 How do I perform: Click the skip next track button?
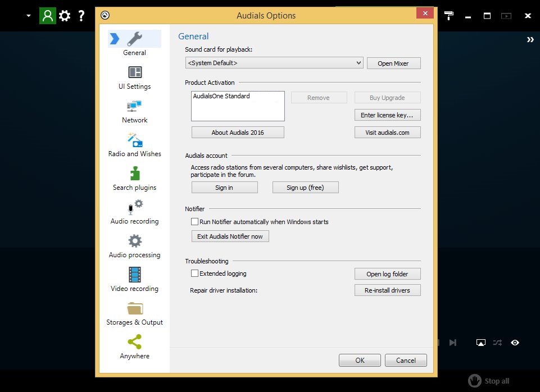[453, 343]
